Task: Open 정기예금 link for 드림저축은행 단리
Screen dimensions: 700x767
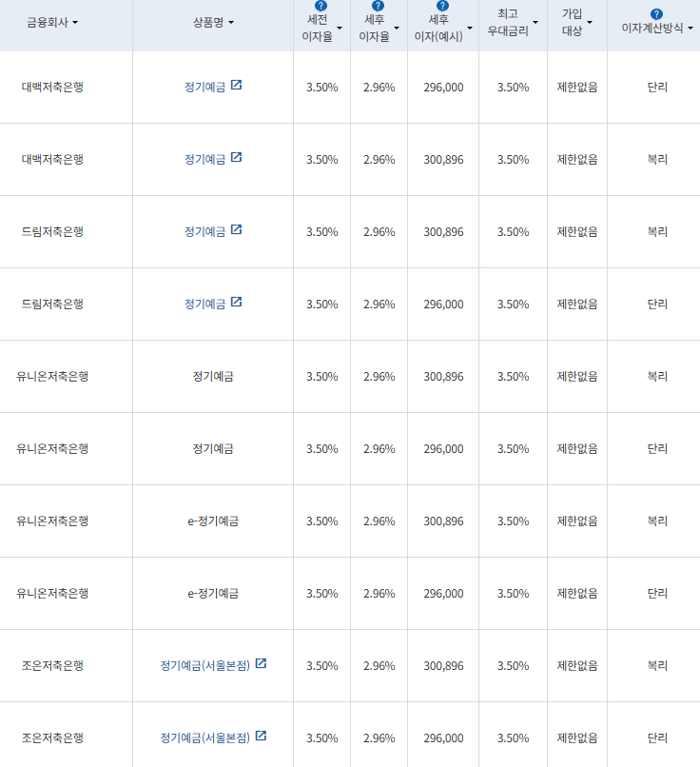Action: 204,305
